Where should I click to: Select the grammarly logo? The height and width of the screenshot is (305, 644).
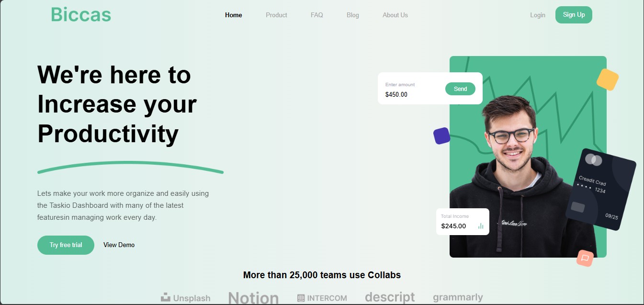point(458,297)
